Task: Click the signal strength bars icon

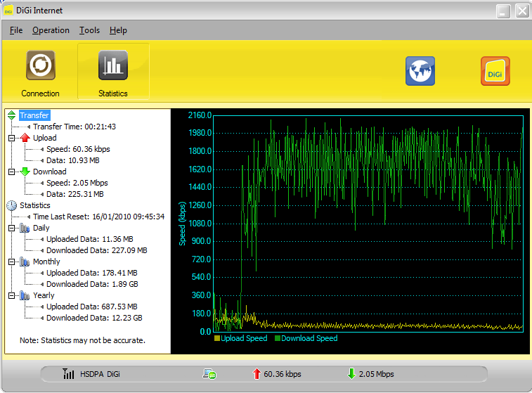Action: point(68,374)
